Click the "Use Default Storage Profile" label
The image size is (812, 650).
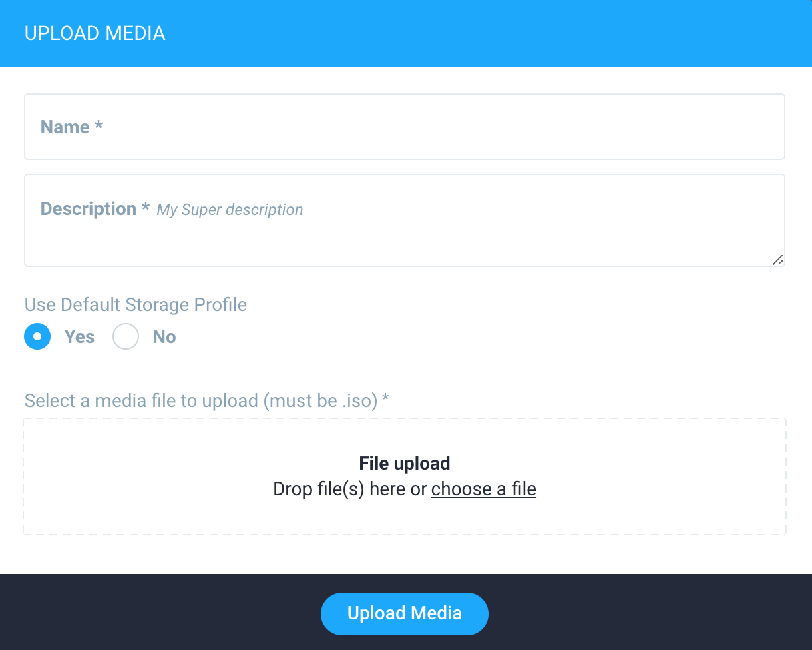point(136,305)
